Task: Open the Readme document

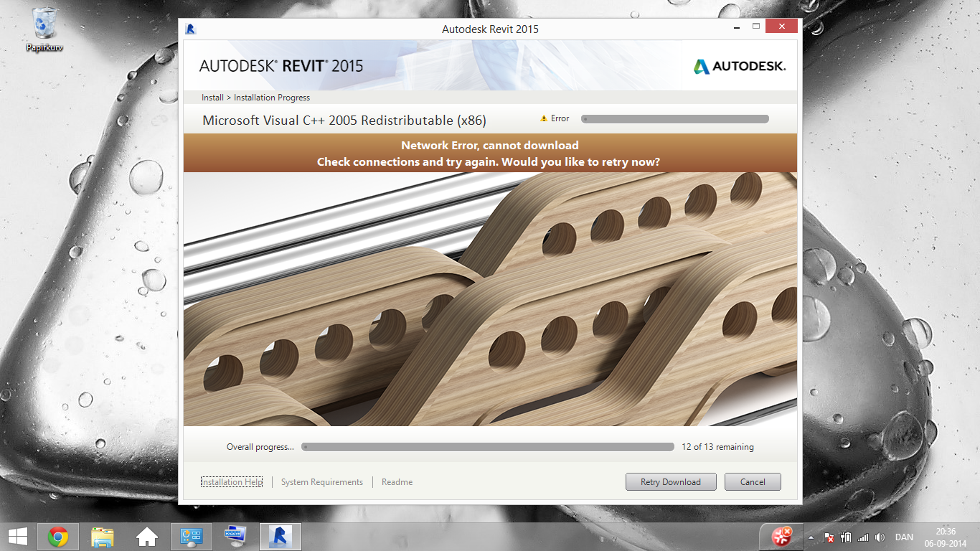Action: click(x=396, y=481)
